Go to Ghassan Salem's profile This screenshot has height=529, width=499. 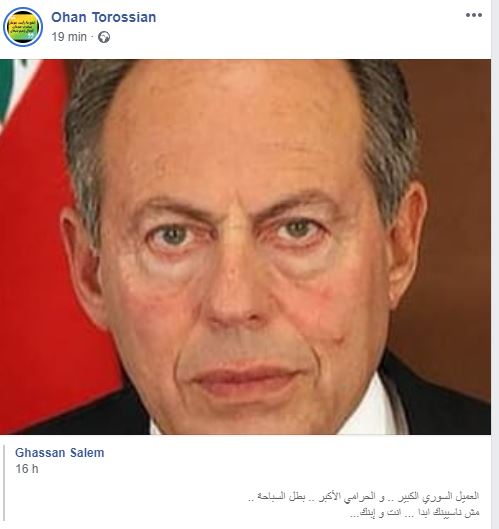pyautogui.click(x=60, y=453)
